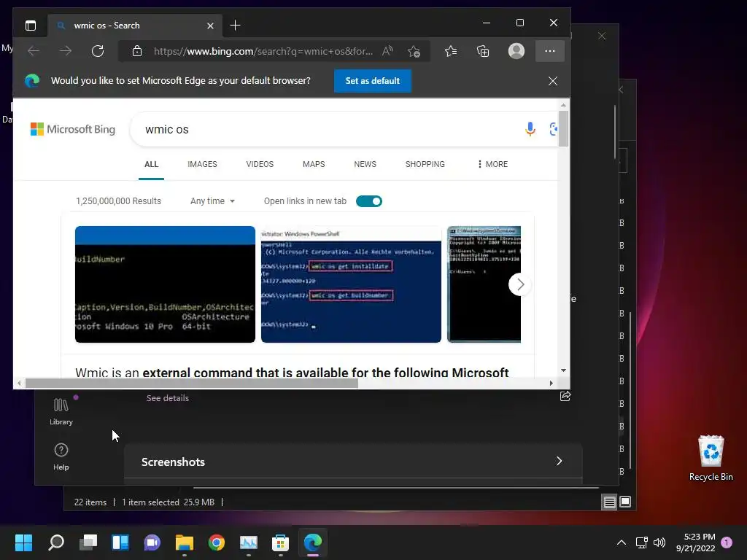Open Task View on the taskbar
747x560 pixels.
(x=88, y=542)
